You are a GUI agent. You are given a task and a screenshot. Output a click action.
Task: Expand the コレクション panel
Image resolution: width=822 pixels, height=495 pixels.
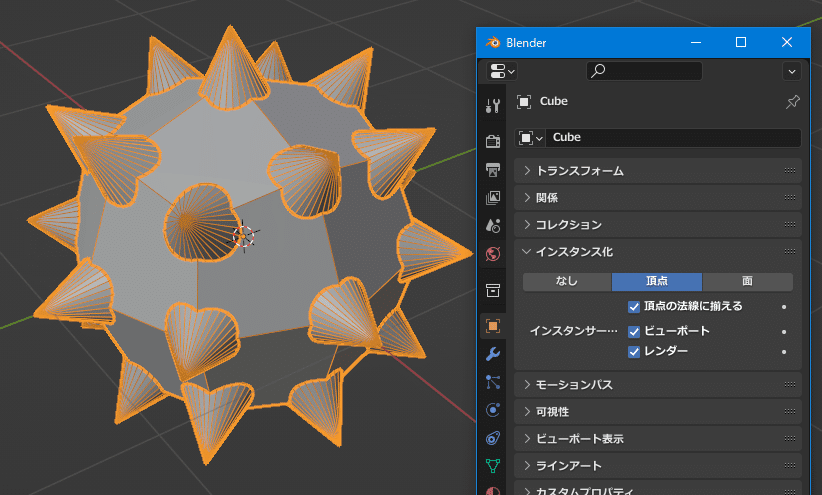pyautogui.click(x=658, y=225)
